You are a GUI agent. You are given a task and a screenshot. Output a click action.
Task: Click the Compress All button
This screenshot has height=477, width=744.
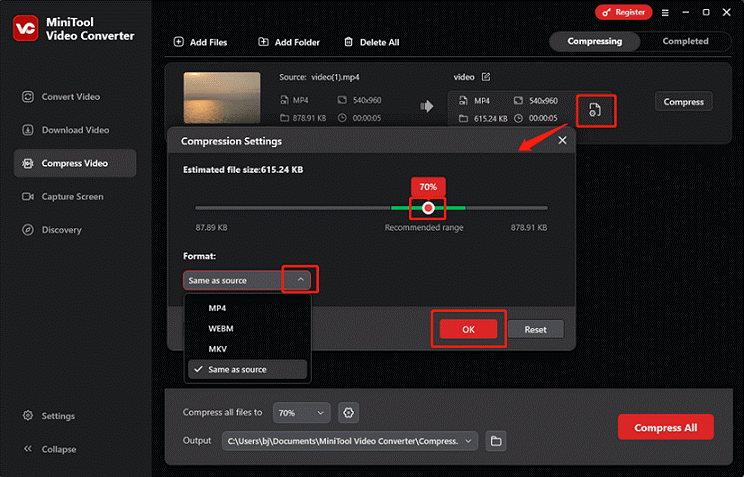665,427
